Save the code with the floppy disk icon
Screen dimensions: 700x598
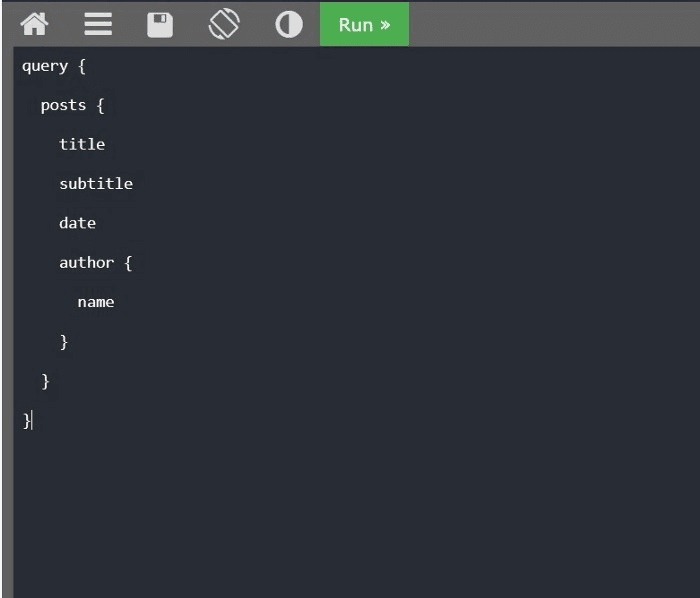(x=160, y=24)
